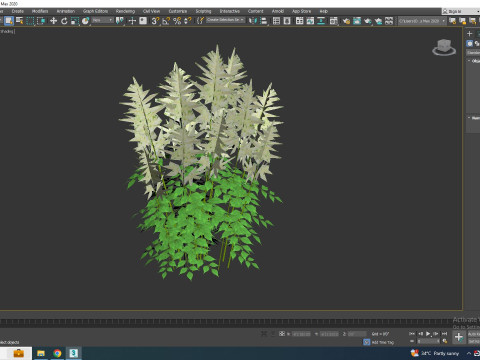
Task: Open Select by Name tool
Action: coord(20,21)
